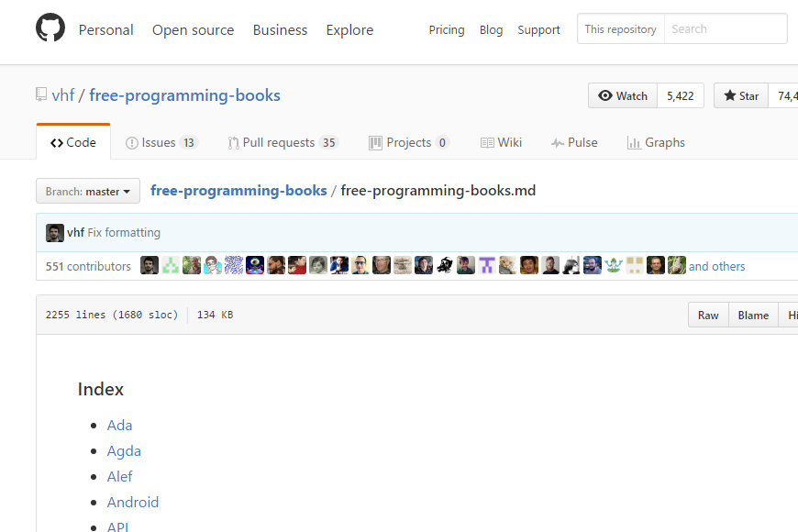
Task: Open the Blog link
Action: click(491, 30)
